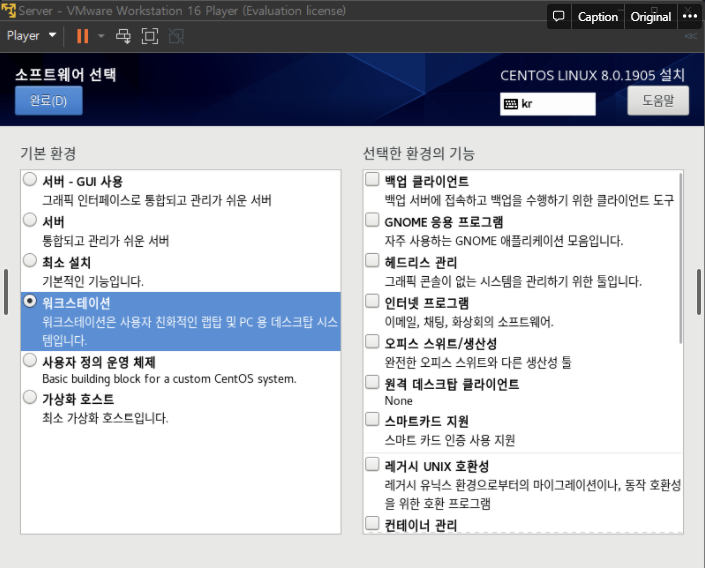Click the "None" description text
The width and height of the screenshot is (705, 568).
tap(398, 401)
